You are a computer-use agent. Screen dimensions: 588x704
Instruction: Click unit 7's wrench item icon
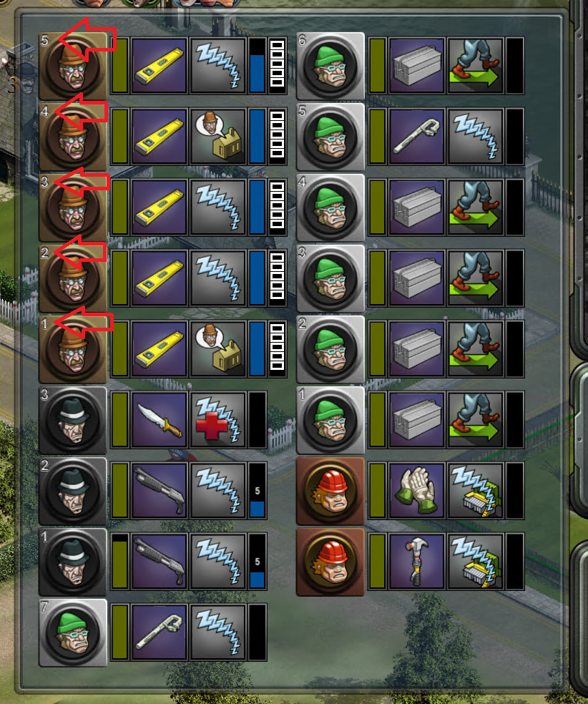(x=160, y=632)
